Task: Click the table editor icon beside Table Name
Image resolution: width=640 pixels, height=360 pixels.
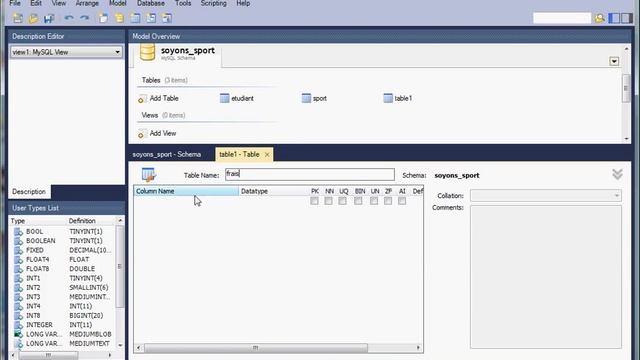Action: (149, 175)
